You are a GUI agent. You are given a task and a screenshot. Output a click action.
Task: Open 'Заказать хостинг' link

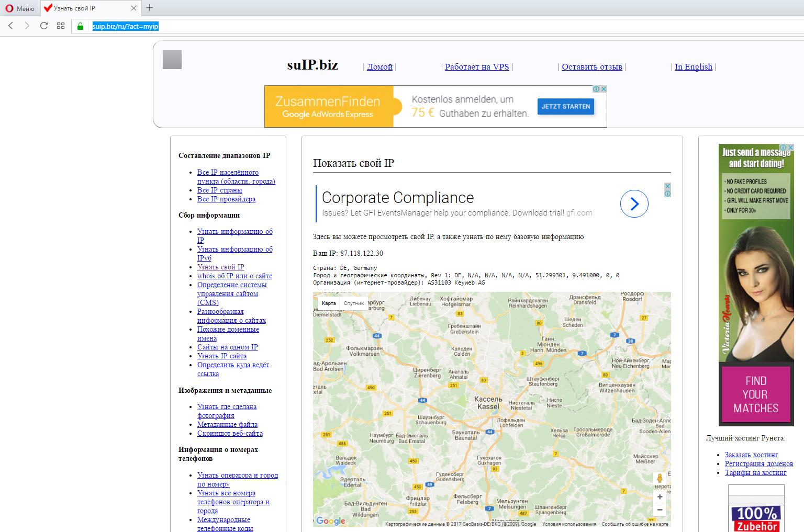pos(751,455)
